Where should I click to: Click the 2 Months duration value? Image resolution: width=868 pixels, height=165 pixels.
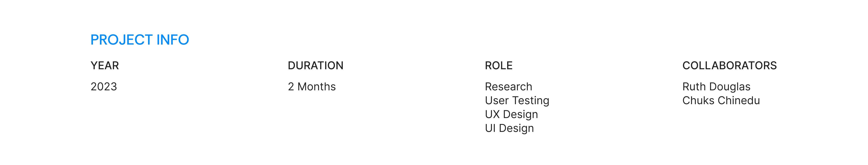tap(312, 87)
